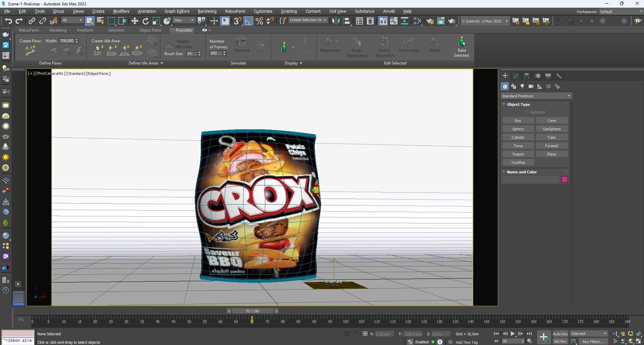Click the Create Flow icon in Populate
The height and width of the screenshot is (345, 644).
click(30, 50)
